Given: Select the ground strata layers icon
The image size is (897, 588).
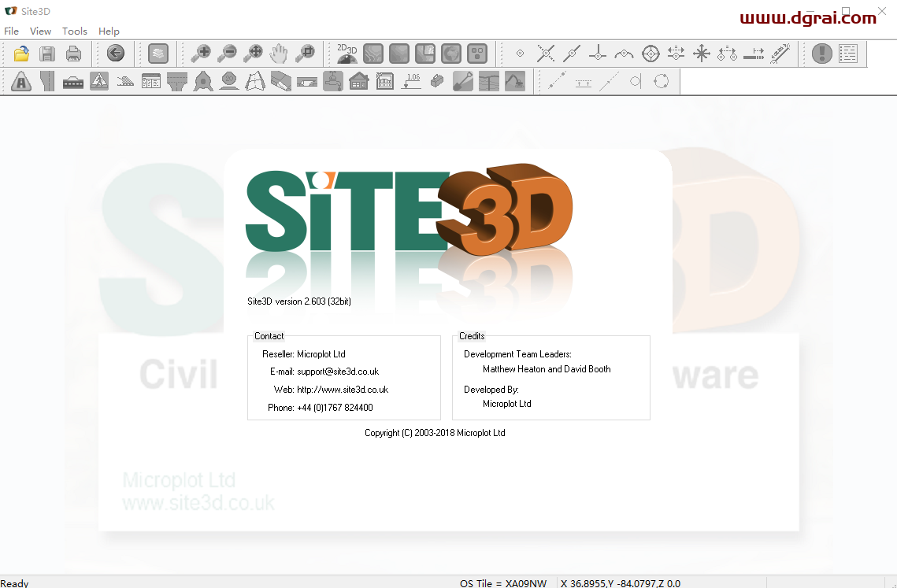Looking at the screenshot, I should point(489,81).
